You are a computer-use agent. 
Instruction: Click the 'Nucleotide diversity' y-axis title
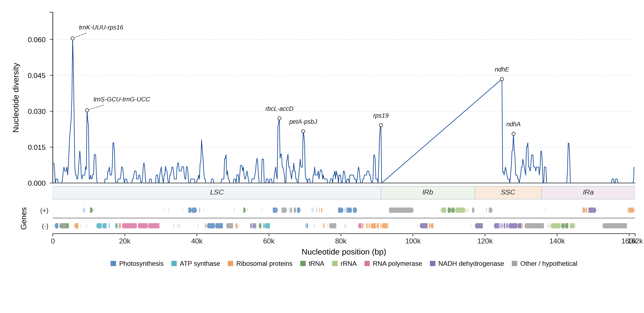tap(16, 98)
